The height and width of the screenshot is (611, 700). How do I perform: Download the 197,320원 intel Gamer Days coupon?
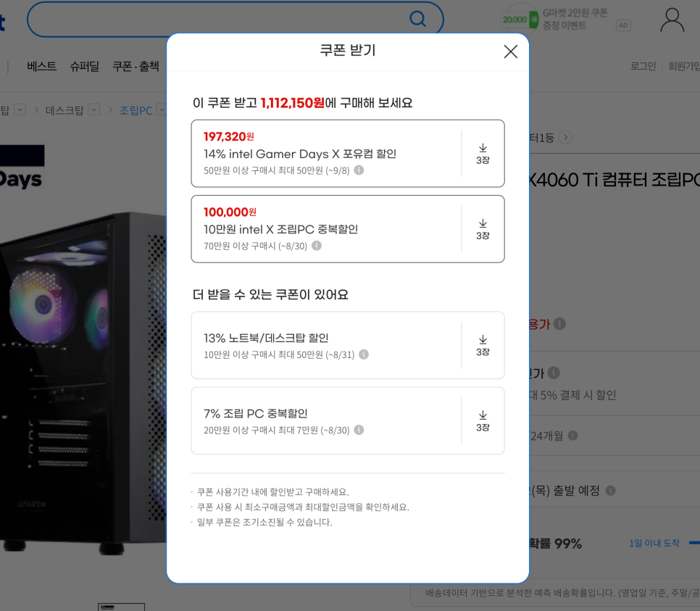pyautogui.click(x=483, y=154)
